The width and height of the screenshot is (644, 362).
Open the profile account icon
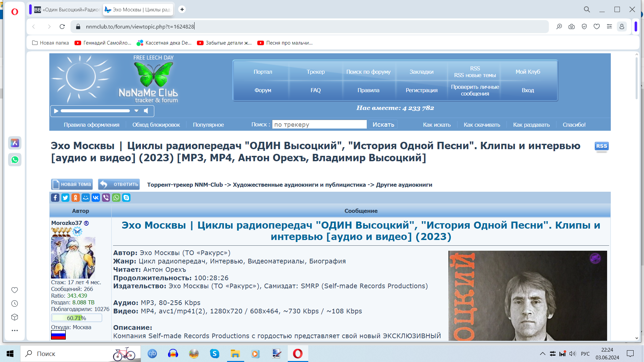[622, 26]
